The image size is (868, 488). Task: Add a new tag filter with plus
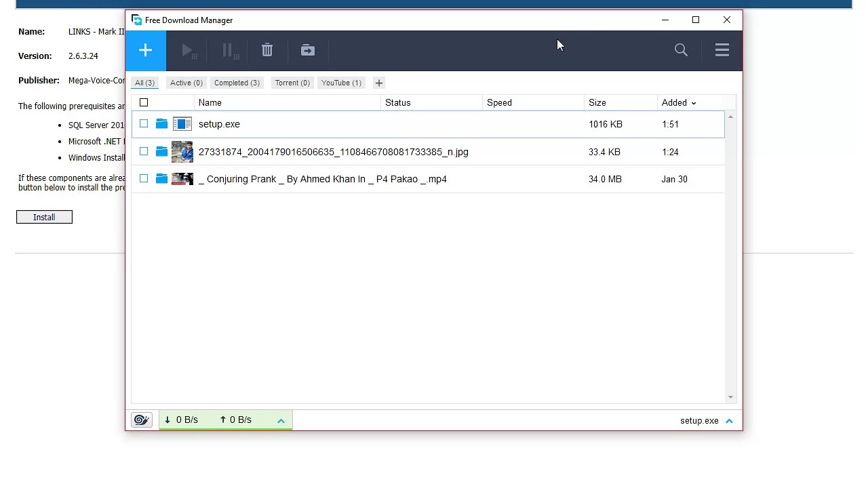[x=379, y=83]
